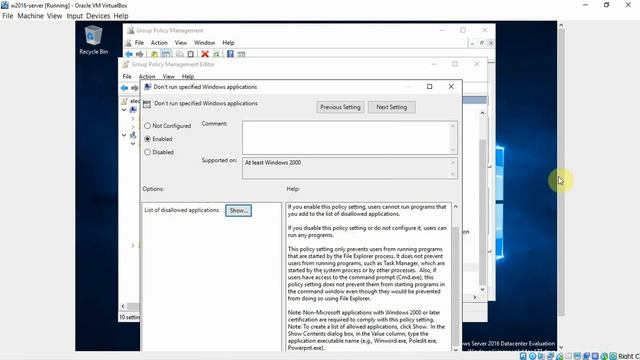Click 'At least Windows 2000' text
The height and width of the screenshot is (360, 640).
[x=273, y=162]
